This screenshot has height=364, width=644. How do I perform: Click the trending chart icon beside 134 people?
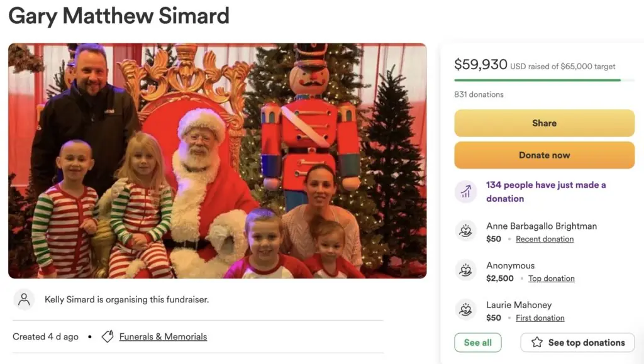[466, 192]
